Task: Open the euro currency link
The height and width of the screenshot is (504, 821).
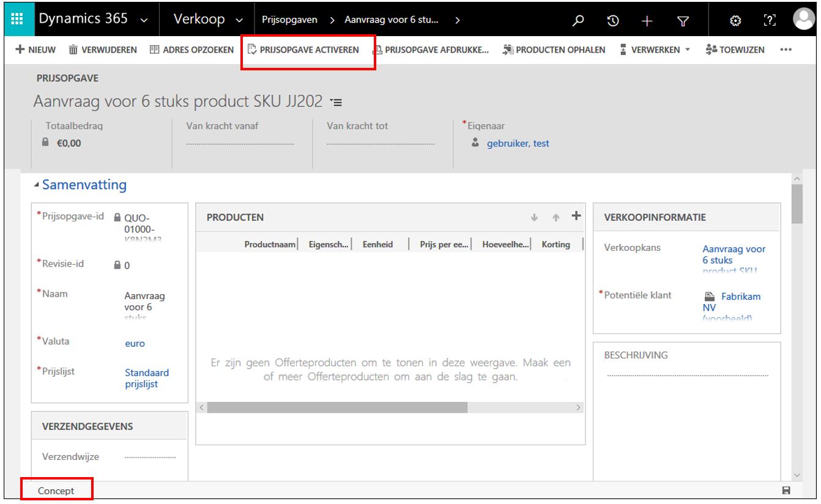Action: [x=135, y=343]
